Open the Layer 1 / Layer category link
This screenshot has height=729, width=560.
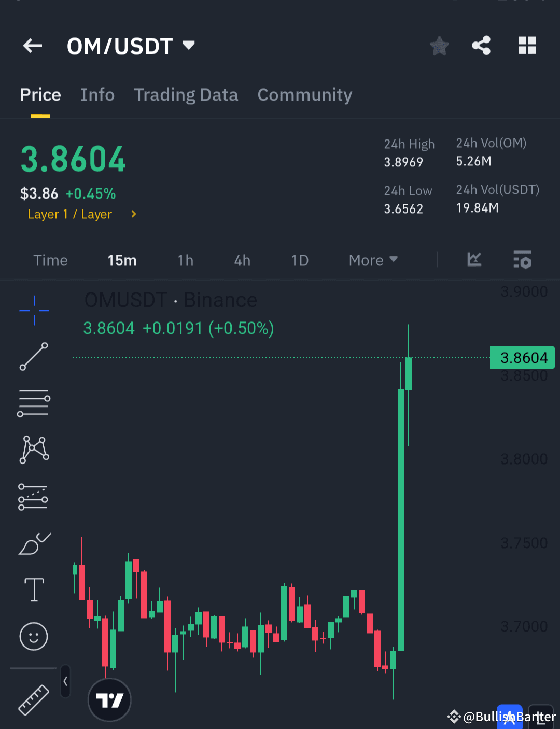pos(70,214)
